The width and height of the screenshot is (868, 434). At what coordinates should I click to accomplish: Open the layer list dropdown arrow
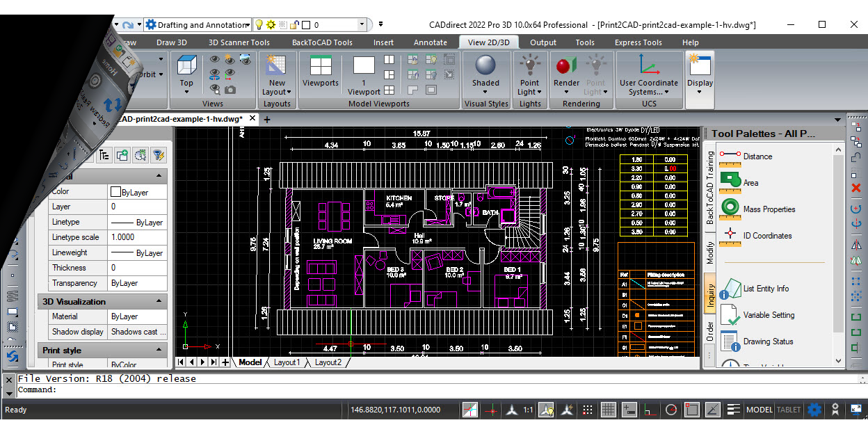pyautogui.click(x=362, y=24)
